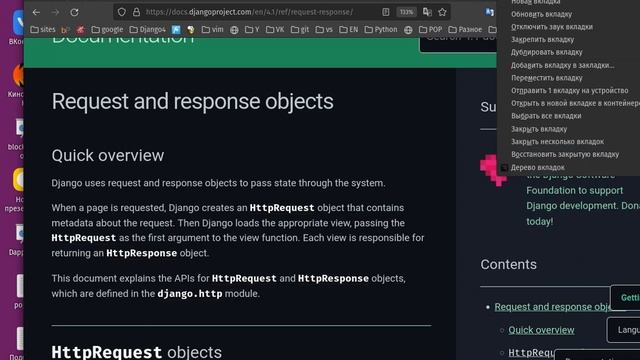Open the 'Quick overview' contents link
This screenshot has width=640, height=360.
click(541, 330)
